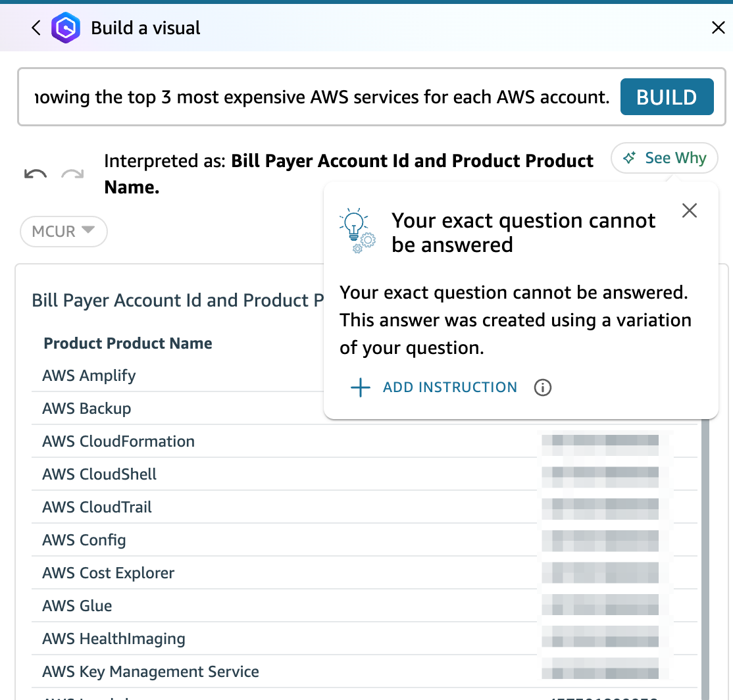The height and width of the screenshot is (700, 733).
Task: Dismiss the 'cannot be answered' popup
Action: pyautogui.click(x=690, y=211)
